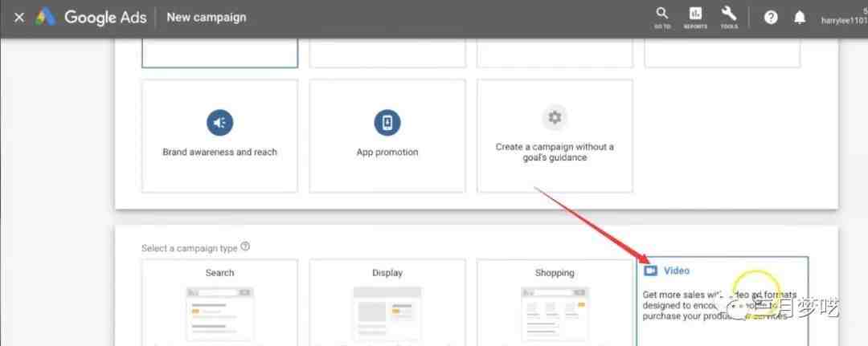Select the Brand awareness and reach goal
Screen dimensions: 868x346
tap(219, 152)
